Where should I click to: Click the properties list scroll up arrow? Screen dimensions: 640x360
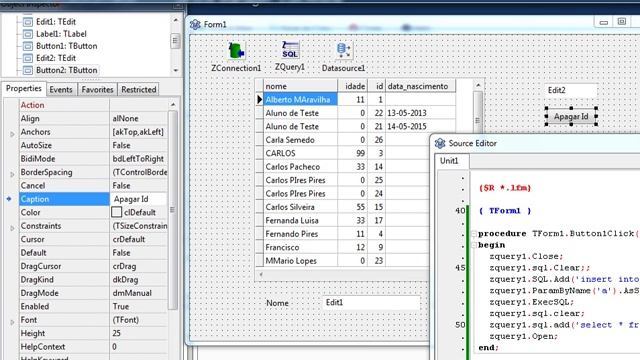[173, 105]
